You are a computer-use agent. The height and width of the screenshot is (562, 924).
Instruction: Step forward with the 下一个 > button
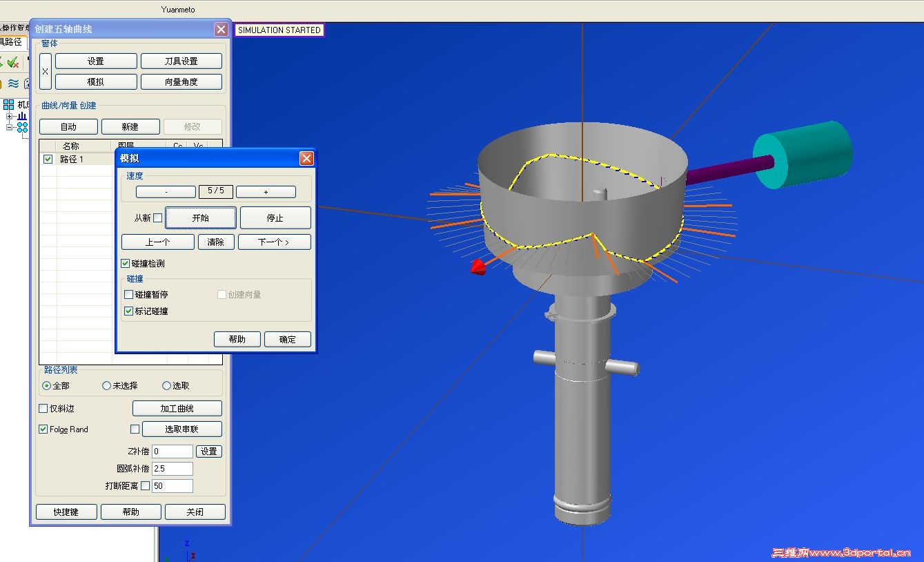tap(275, 242)
